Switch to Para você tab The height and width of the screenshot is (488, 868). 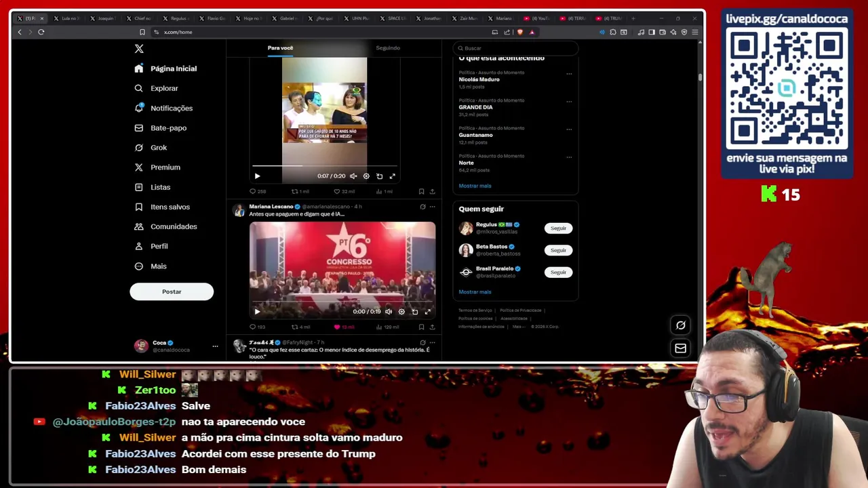click(x=280, y=48)
